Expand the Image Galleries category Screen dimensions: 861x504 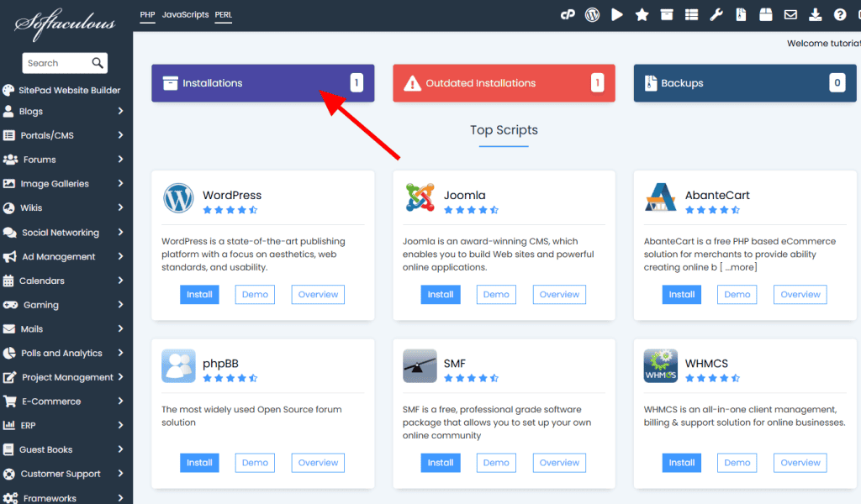(x=62, y=184)
